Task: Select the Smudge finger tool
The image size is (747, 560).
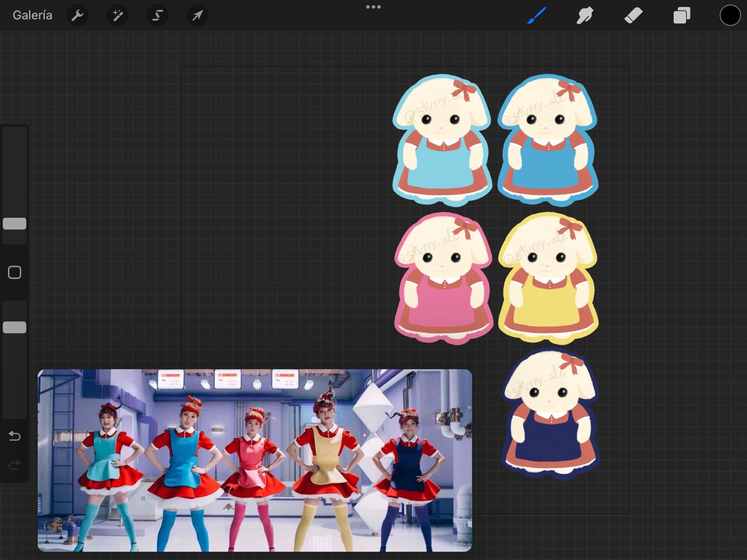Action: (x=585, y=15)
